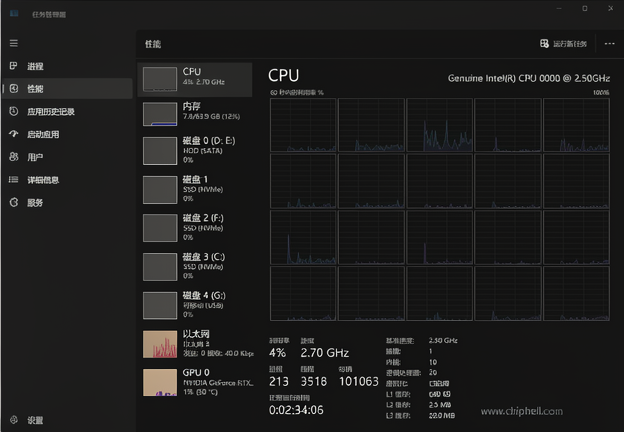The width and height of the screenshot is (624, 432).
Task: Click the uptime value 0:02:34:06
Action: [x=296, y=410]
